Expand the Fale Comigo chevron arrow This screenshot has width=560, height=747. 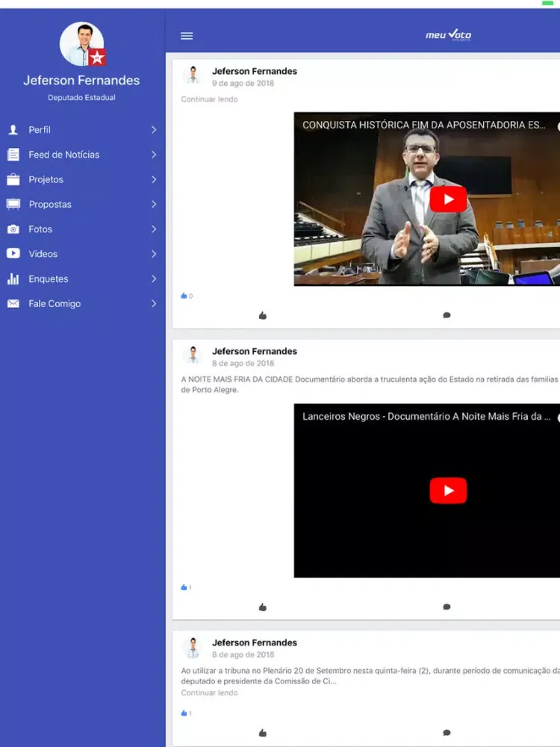click(154, 303)
